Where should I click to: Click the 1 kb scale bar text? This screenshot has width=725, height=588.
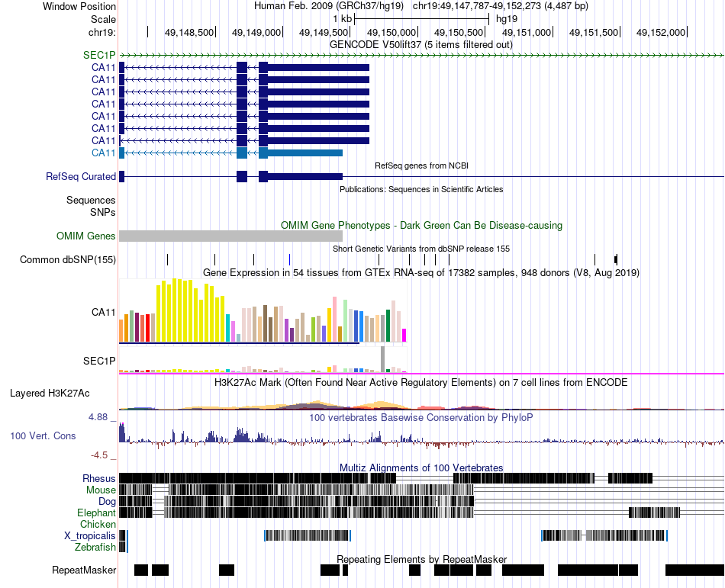(342, 19)
